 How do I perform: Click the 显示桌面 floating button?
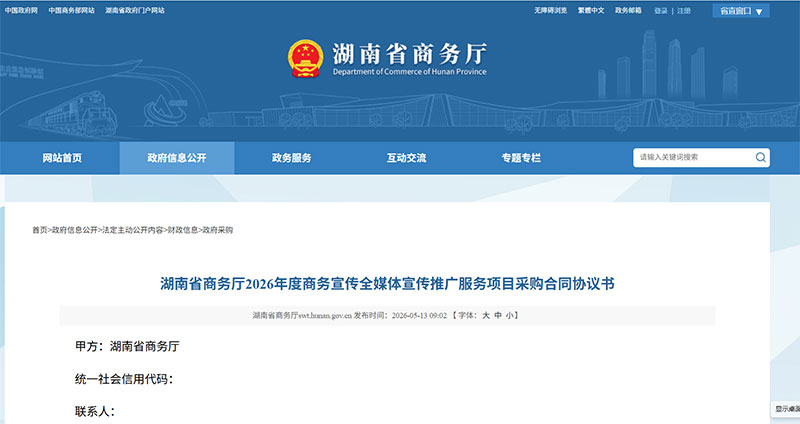coord(787,409)
